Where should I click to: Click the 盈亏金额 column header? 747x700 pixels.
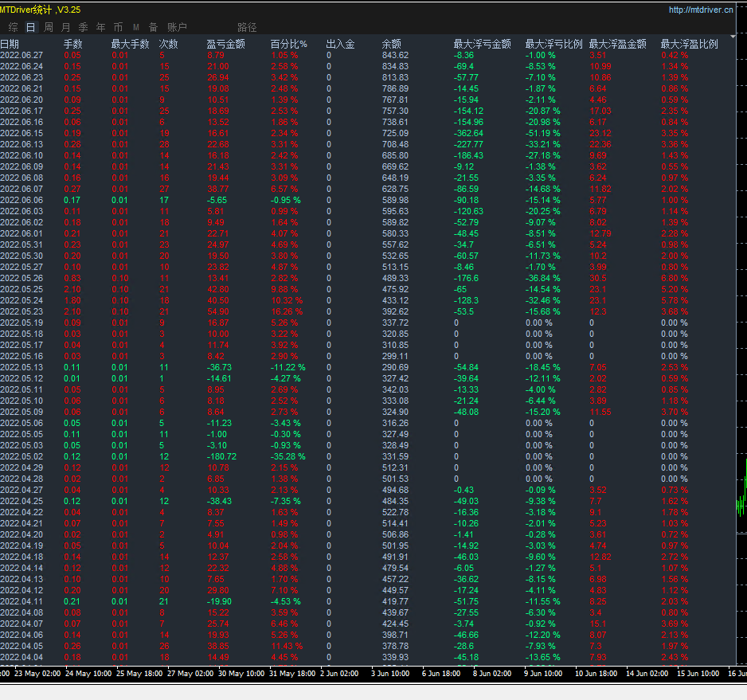point(226,45)
